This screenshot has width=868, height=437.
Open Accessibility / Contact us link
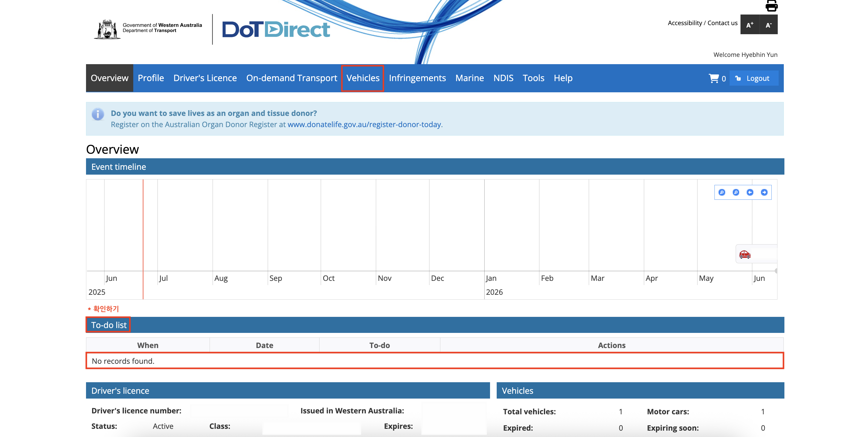(703, 23)
